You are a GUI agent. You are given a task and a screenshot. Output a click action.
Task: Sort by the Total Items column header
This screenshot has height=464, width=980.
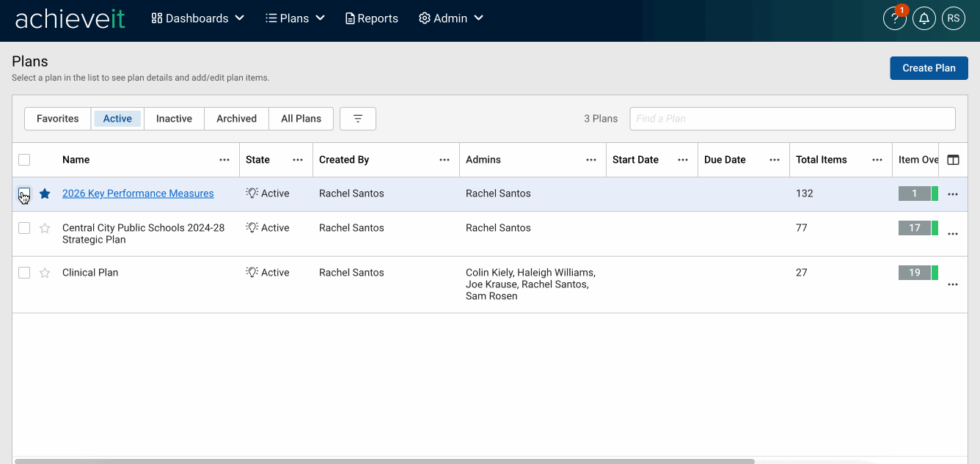(x=822, y=160)
